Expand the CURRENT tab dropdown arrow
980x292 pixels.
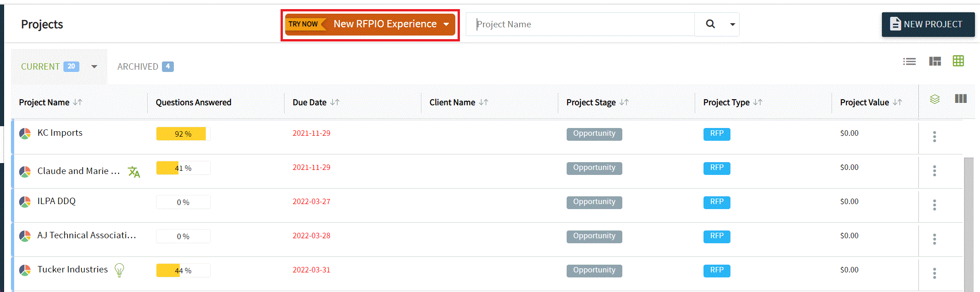tap(94, 67)
